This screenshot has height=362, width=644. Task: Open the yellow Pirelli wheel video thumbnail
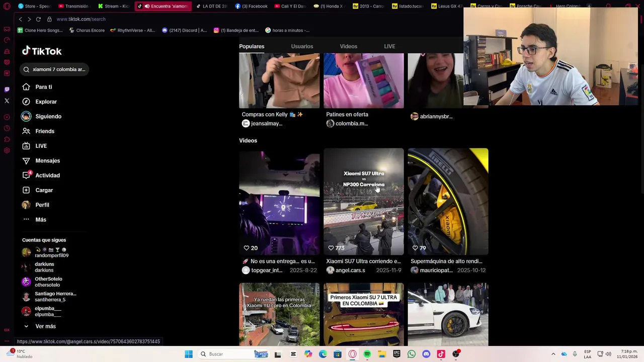448,202
